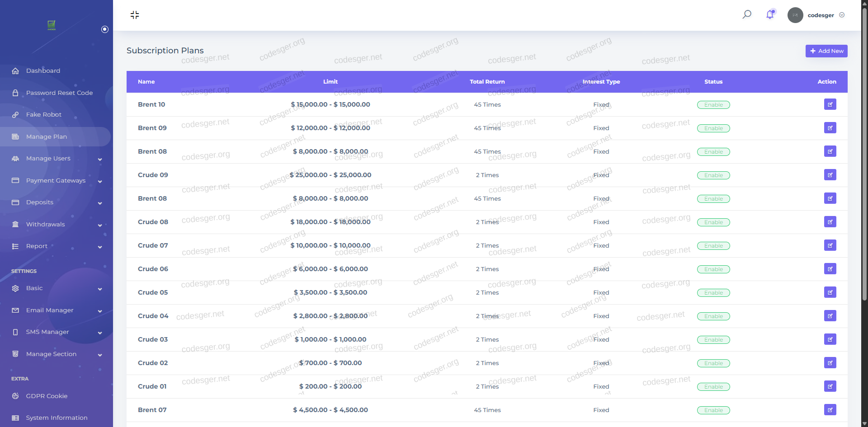Viewport: 868px width, 427px height.
Task: Open the codesger profile dropdown arrow
Action: [x=842, y=15]
